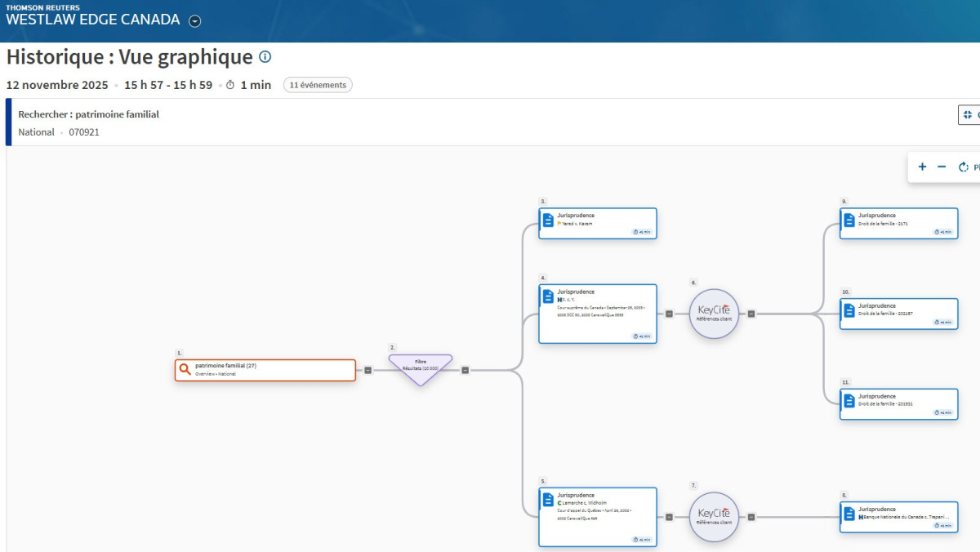
Task: Zoom in with the plus icon
Action: point(922,167)
